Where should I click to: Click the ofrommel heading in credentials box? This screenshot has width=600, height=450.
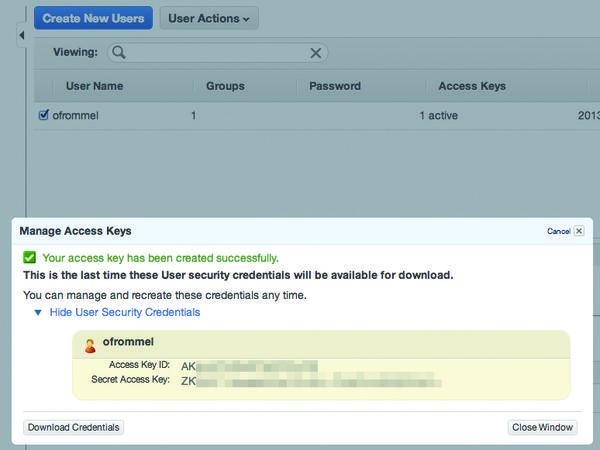click(128, 342)
